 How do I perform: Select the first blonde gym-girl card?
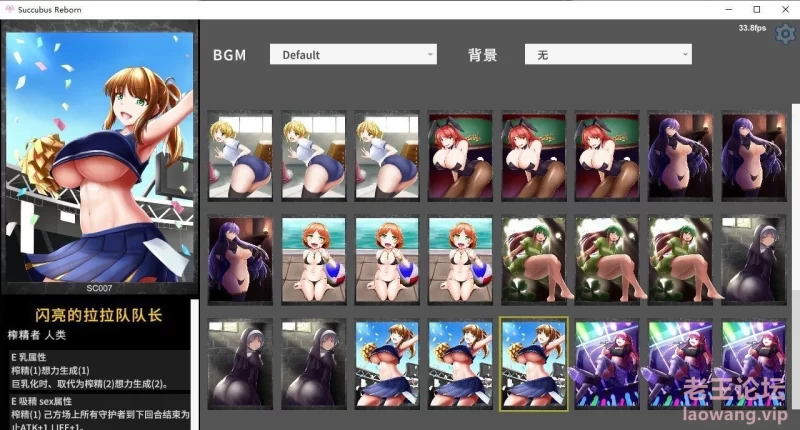click(x=240, y=156)
